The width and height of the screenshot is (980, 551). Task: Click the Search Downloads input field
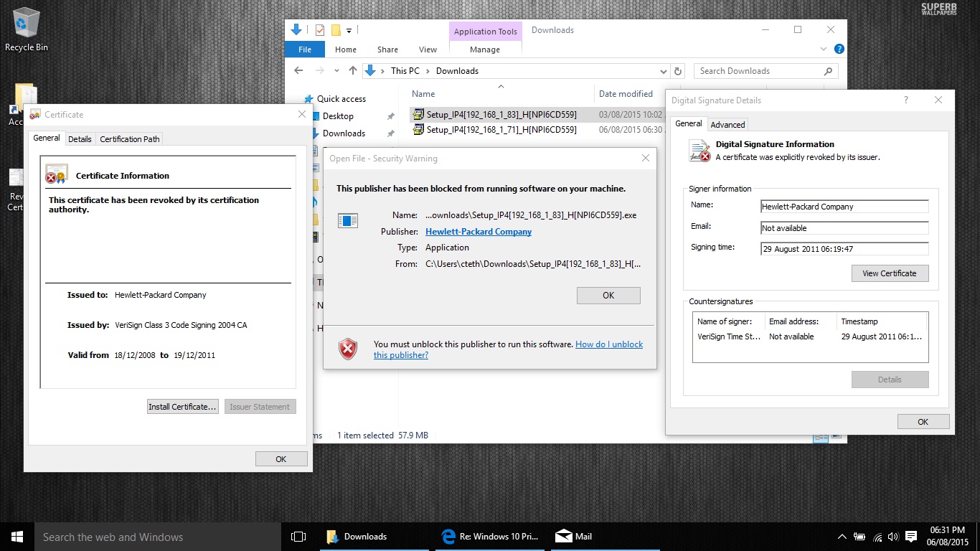pyautogui.click(x=758, y=71)
